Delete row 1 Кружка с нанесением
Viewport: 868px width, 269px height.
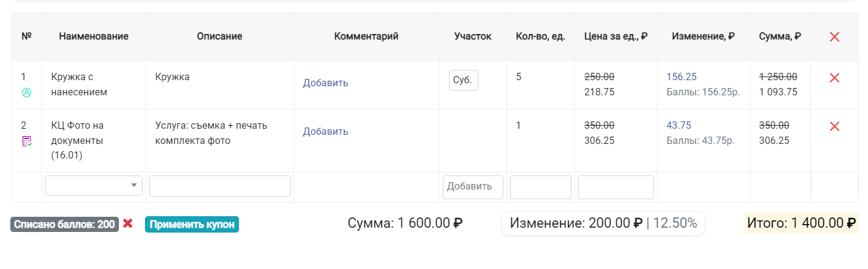point(834,78)
